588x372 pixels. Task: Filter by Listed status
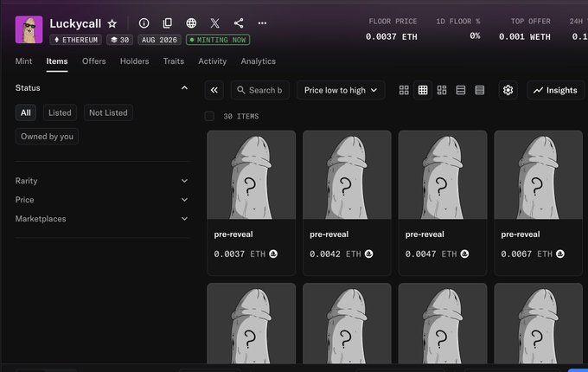60,112
